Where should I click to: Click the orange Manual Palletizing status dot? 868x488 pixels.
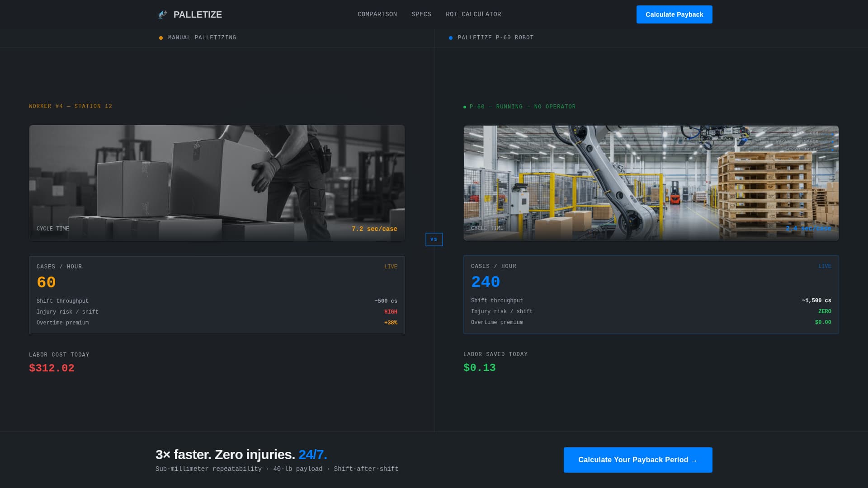pos(161,38)
